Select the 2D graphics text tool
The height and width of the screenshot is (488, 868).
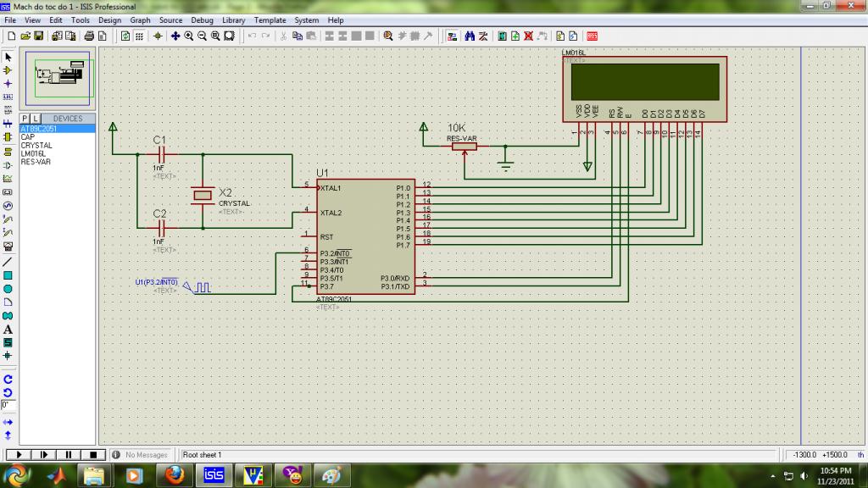(8, 330)
